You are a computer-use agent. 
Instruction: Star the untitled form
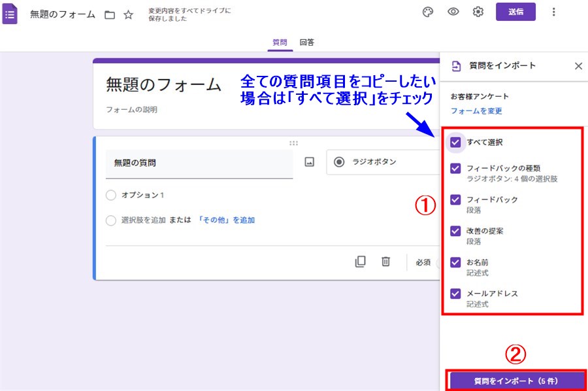click(x=129, y=14)
